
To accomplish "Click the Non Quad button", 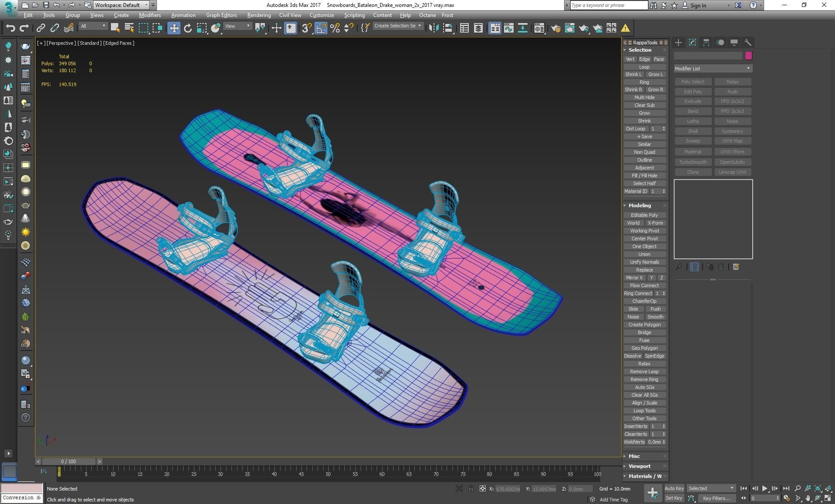I will tap(645, 152).
